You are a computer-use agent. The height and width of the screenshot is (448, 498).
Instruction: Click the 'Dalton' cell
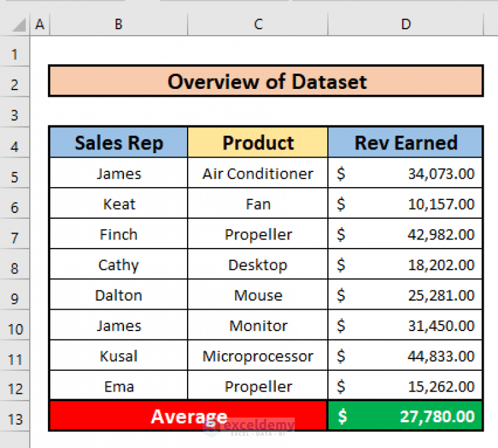tap(118, 295)
